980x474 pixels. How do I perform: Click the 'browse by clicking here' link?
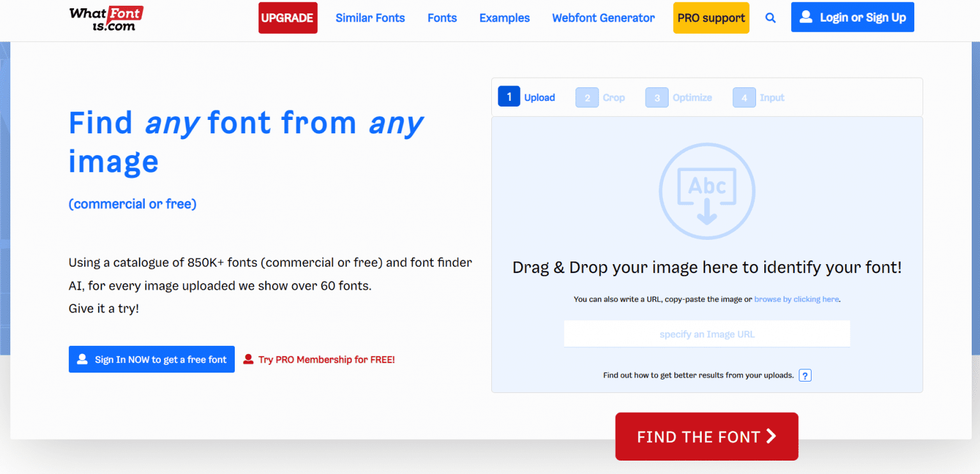(x=796, y=299)
